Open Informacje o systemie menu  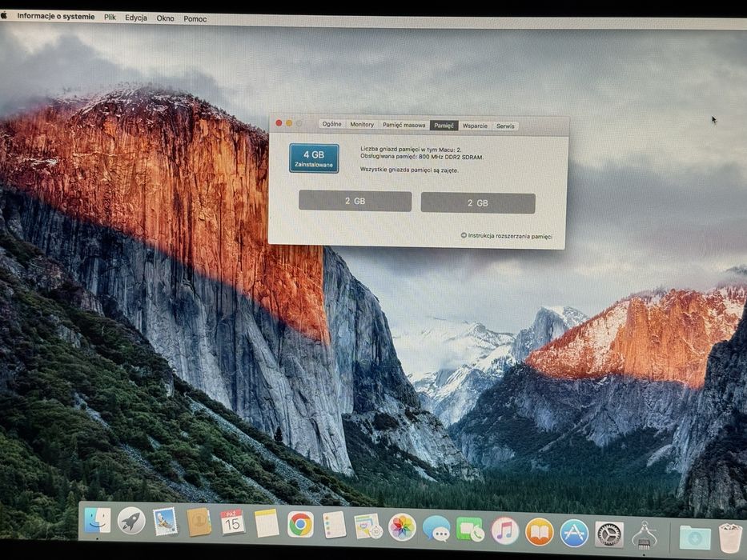click(56, 16)
